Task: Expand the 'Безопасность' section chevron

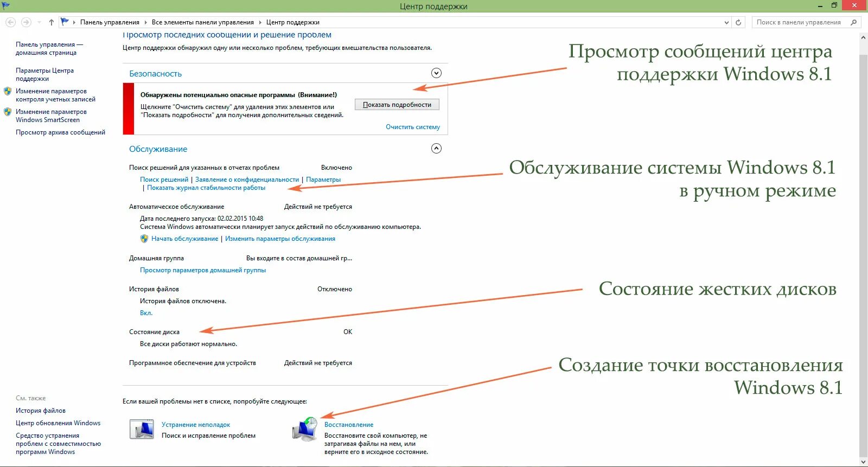Action: tap(436, 73)
